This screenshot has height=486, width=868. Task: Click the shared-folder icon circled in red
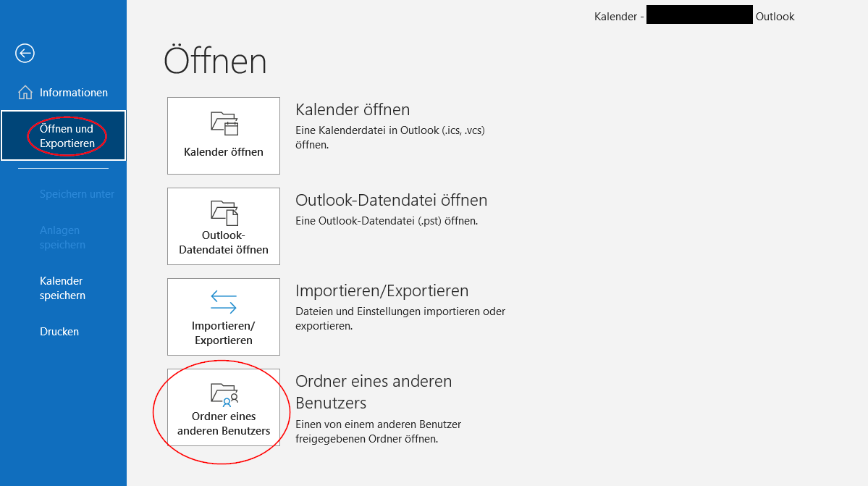(x=223, y=395)
